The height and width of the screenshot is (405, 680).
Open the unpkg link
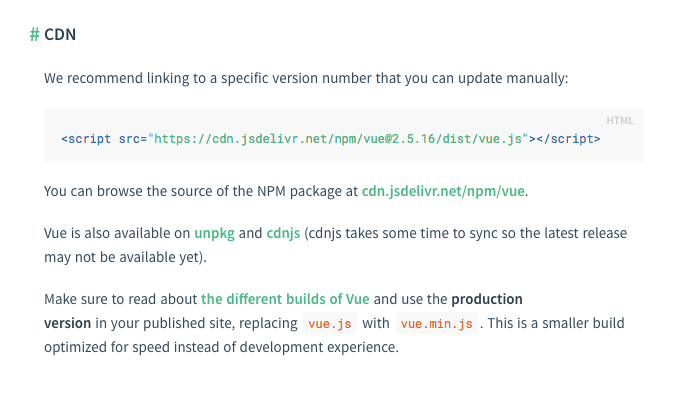pos(212,233)
